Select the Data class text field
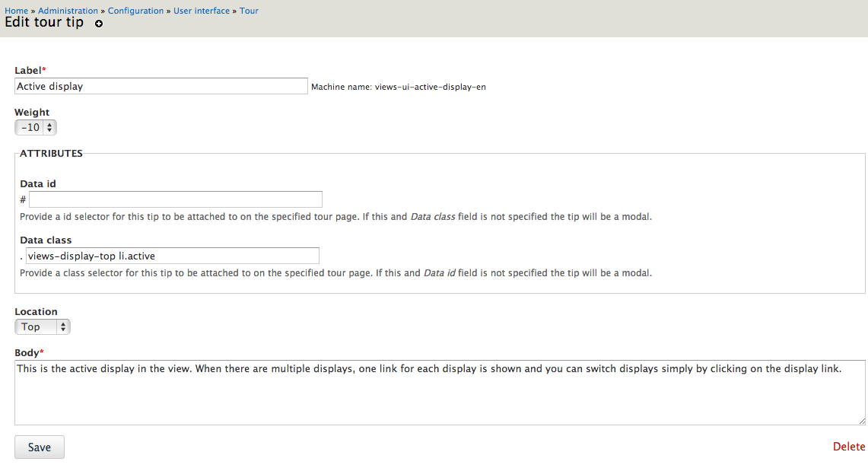The image size is (868, 468). (172, 256)
